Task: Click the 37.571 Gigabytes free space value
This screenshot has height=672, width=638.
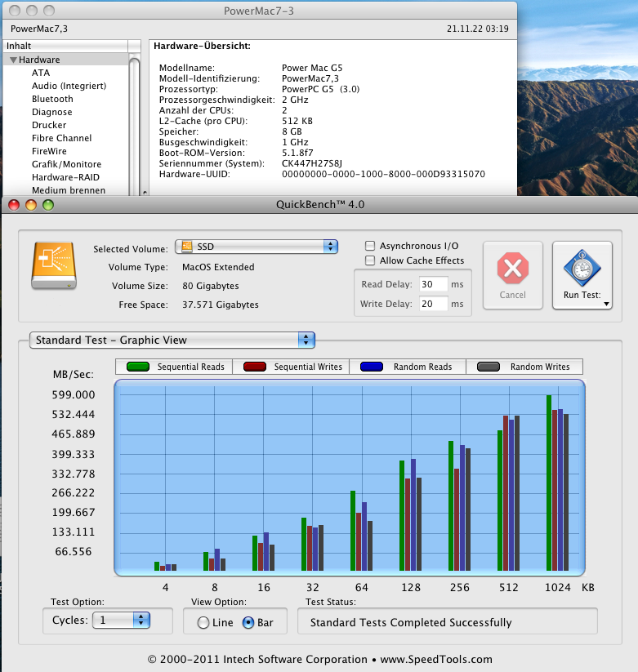Action: pyautogui.click(x=221, y=305)
